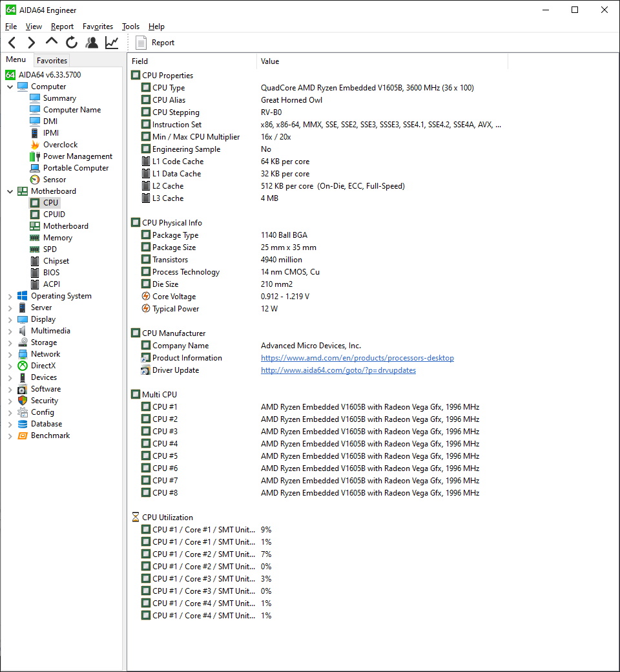620x672 pixels.
Task: Select the Sensor gauge icon
Action: (x=35, y=180)
